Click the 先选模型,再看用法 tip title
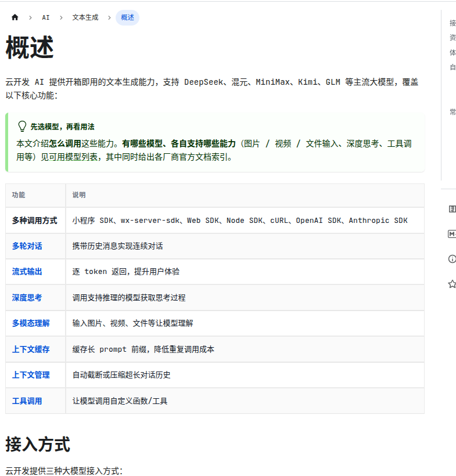The height and width of the screenshot is (476, 456). pyautogui.click(x=62, y=127)
